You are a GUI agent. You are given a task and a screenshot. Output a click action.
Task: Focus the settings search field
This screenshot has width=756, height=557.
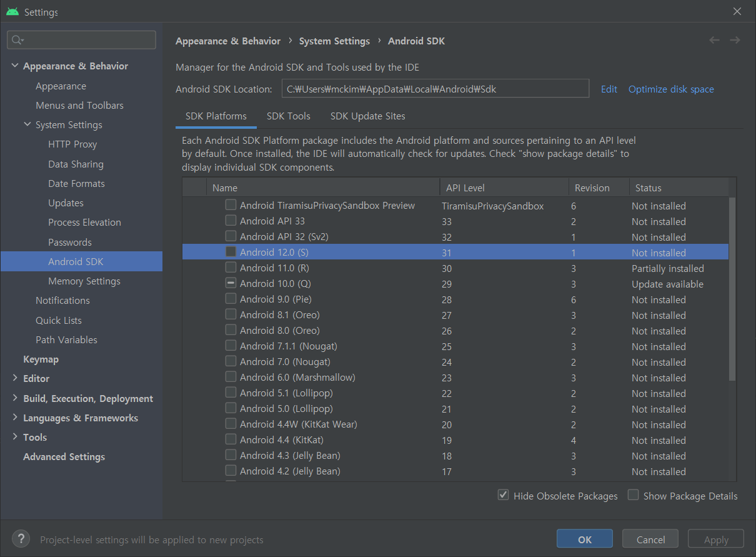pyautogui.click(x=81, y=40)
